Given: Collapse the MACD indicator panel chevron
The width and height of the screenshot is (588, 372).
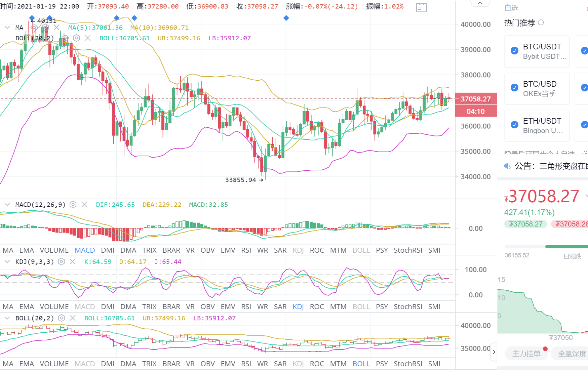Looking at the screenshot, I should pos(7,205).
